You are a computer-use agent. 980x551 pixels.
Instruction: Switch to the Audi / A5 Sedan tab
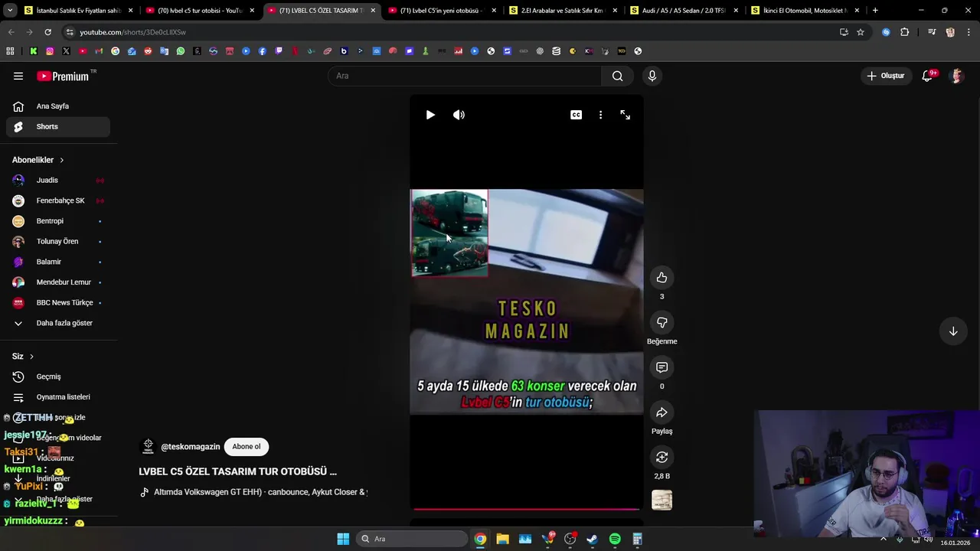click(684, 11)
